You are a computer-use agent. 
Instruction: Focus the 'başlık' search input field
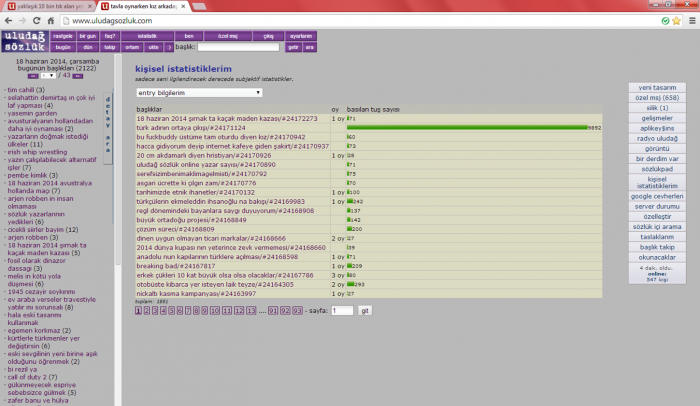click(x=238, y=47)
